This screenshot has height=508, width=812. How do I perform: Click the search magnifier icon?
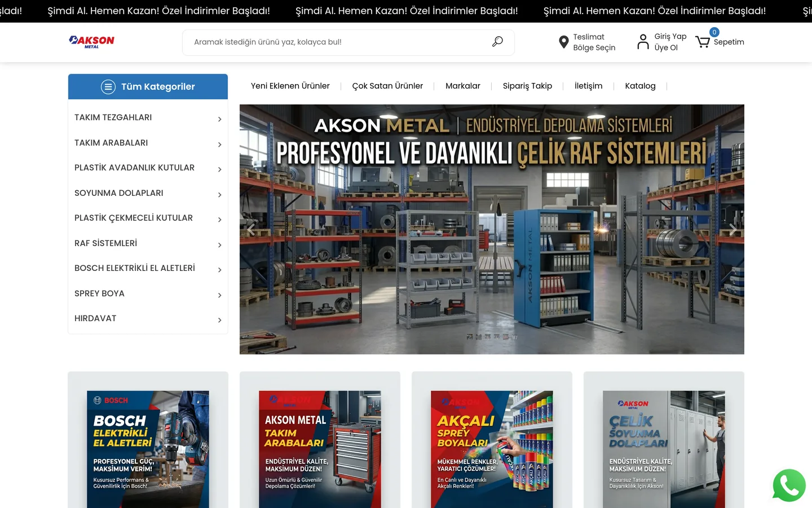[497, 42]
